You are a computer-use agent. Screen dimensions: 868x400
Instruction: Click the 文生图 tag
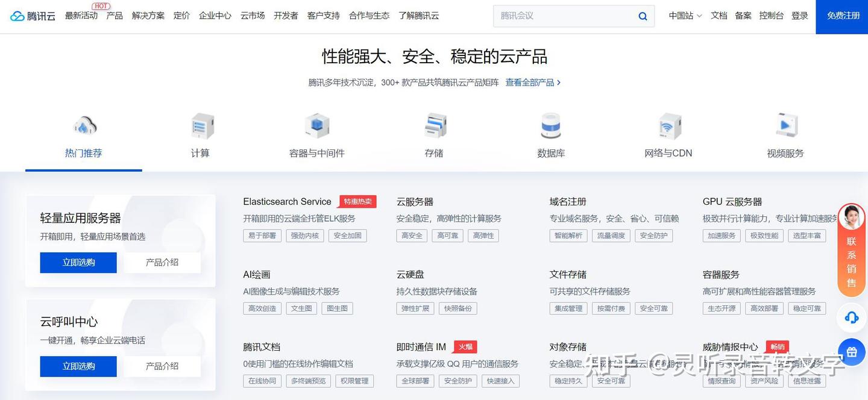click(301, 308)
